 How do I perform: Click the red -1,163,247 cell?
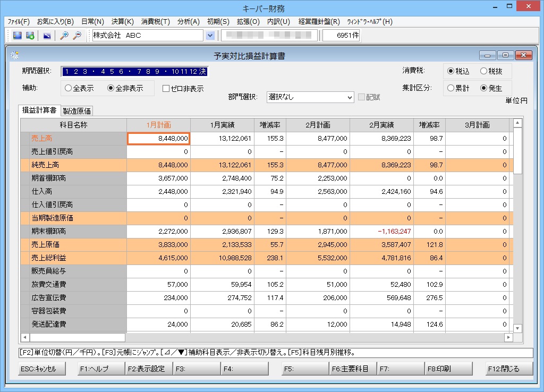(381, 232)
